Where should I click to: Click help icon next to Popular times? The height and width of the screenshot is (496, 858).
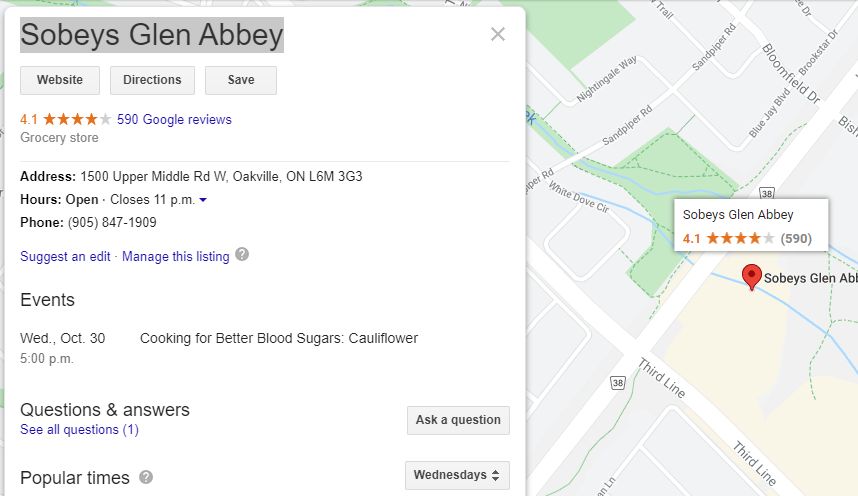tap(146, 477)
